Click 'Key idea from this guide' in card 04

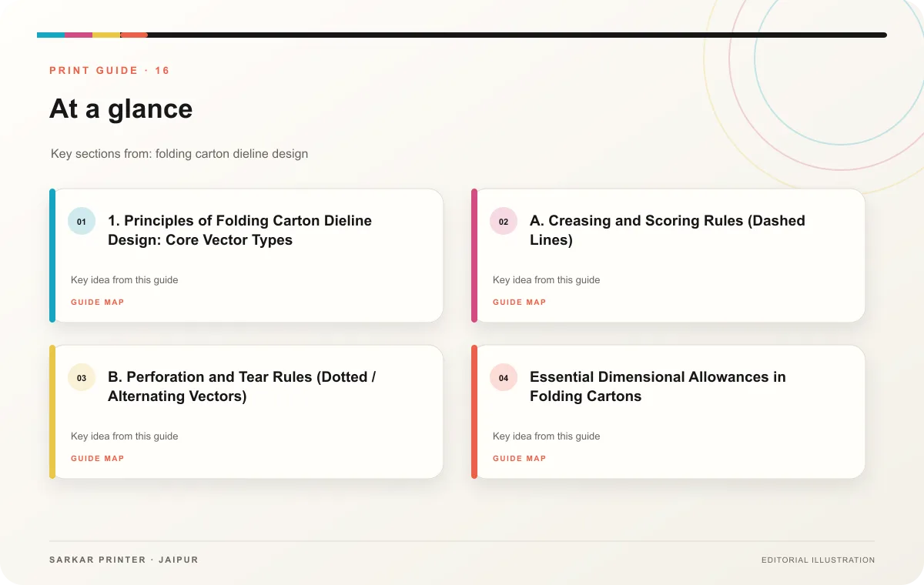[547, 436]
